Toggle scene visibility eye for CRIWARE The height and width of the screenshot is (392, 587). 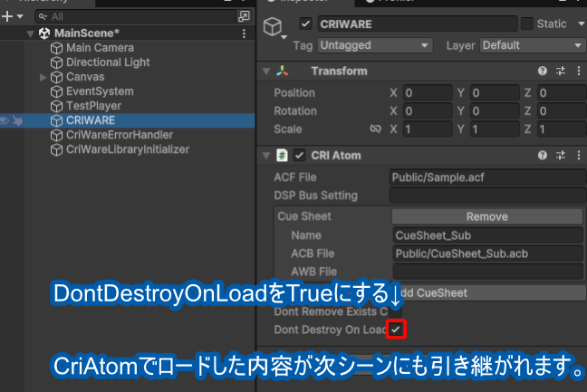coord(5,120)
